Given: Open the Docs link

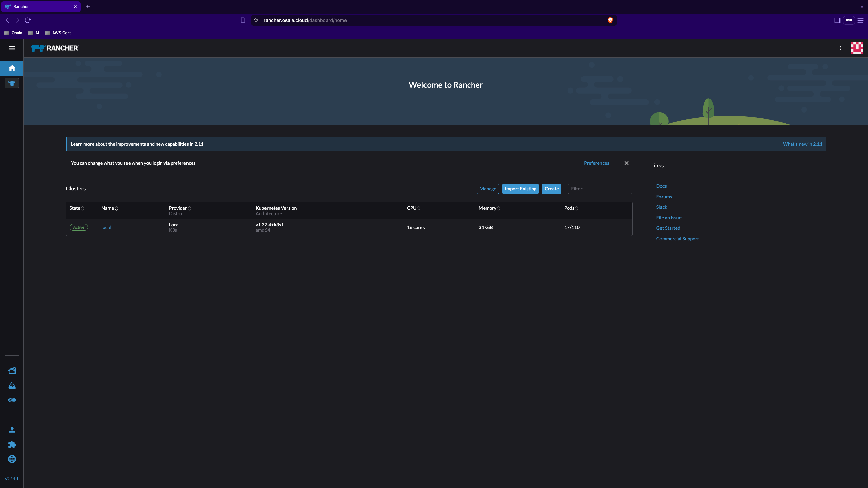Looking at the screenshot, I should coord(661,186).
